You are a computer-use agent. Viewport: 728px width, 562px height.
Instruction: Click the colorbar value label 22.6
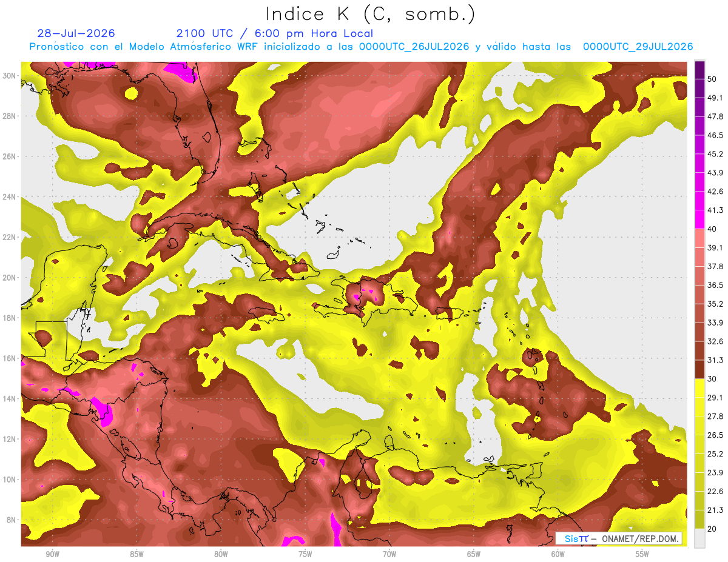click(x=715, y=491)
